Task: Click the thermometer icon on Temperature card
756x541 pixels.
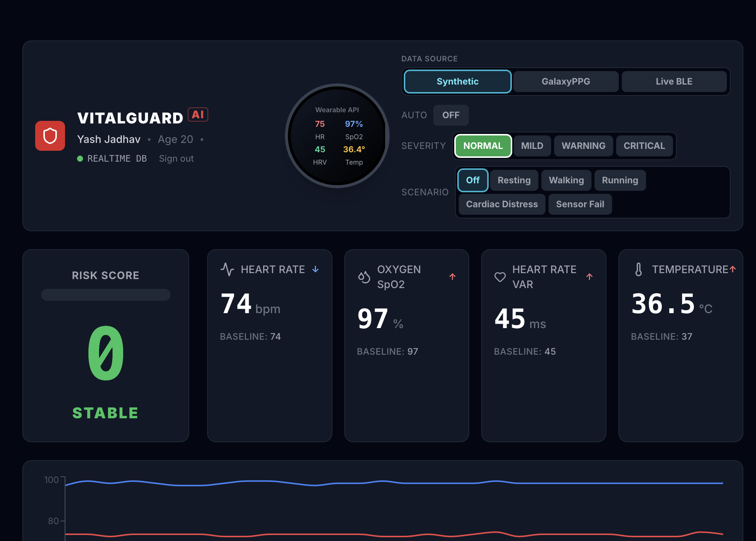Action: pos(639,269)
